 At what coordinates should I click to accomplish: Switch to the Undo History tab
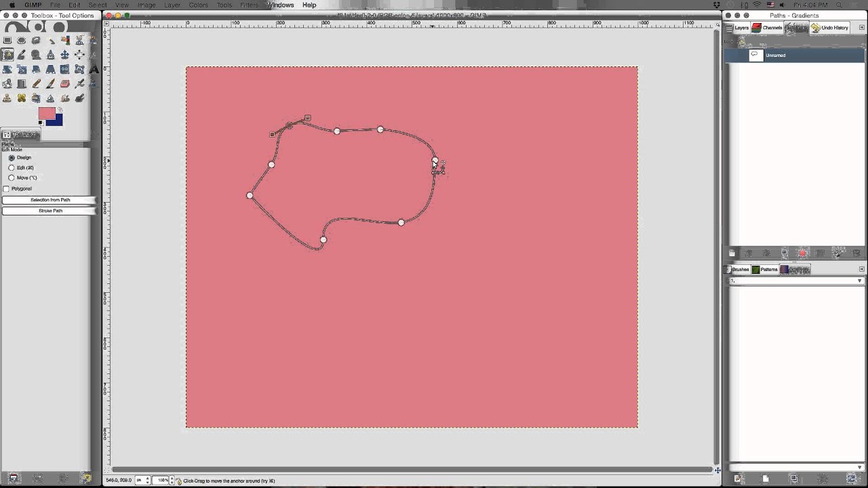tap(830, 28)
